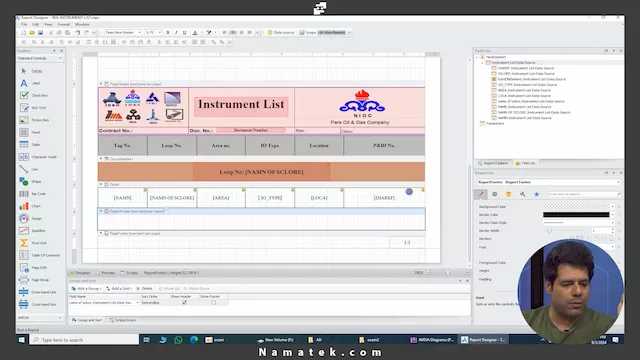Click the Bold formatting icon
Screen dimensions: 640x360
point(168,33)
